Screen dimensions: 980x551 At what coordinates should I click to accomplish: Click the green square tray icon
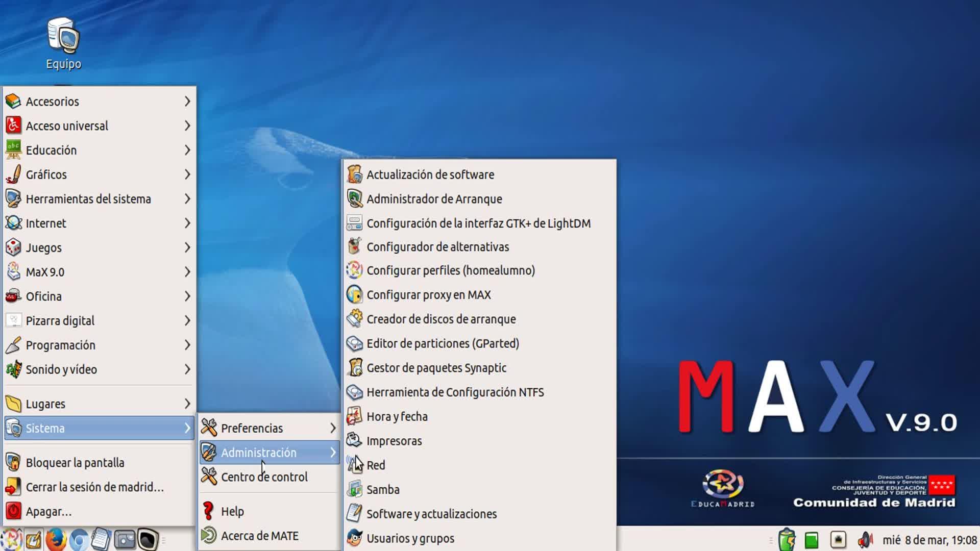[x=812, y=540]
